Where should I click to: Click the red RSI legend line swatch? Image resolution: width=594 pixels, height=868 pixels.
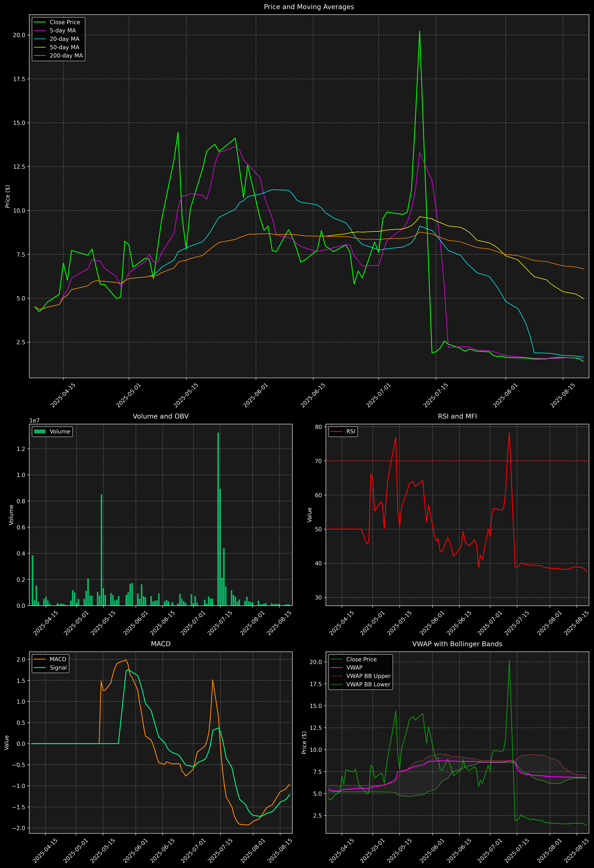tap(336, 431)
